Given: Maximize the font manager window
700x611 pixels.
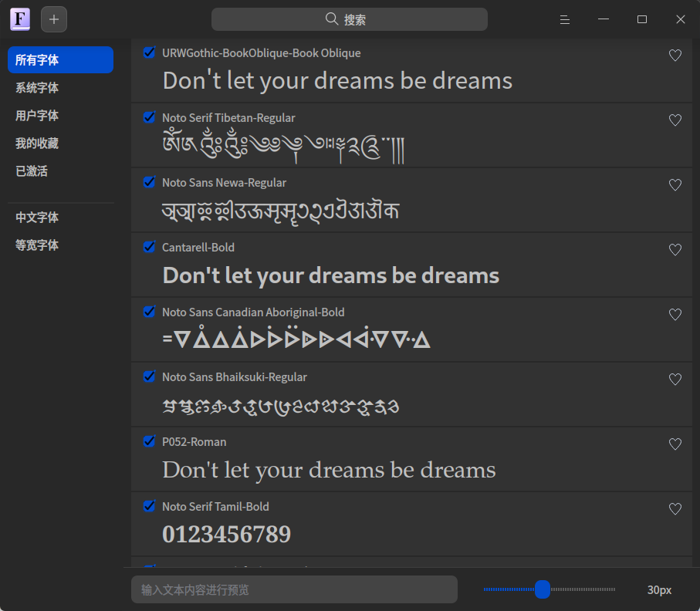Looking at the screenshot, I should click(642, 19).
